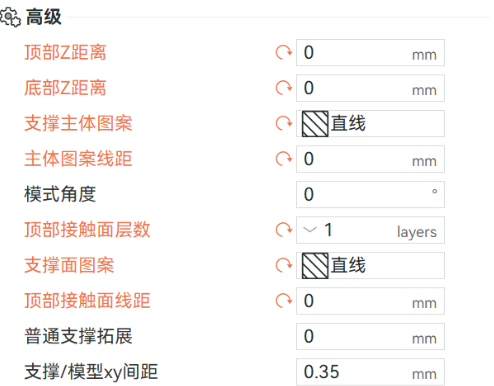Click the 高级 section heading

click(44, 17)
